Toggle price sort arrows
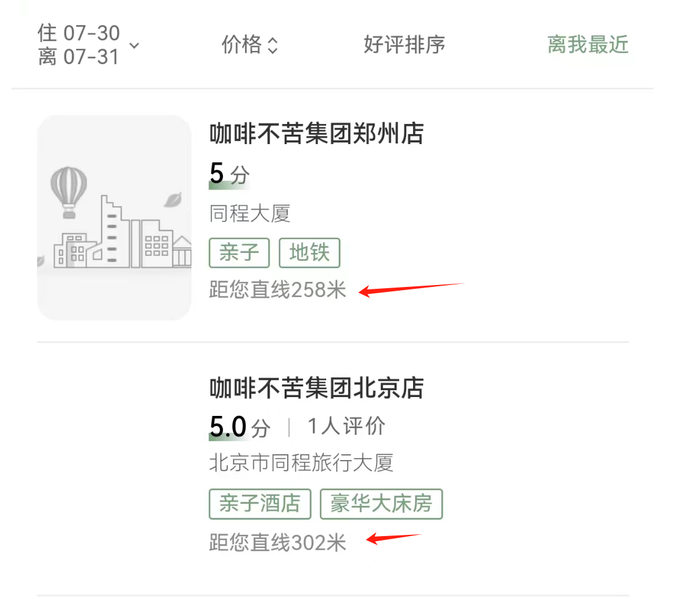This screenshot has height=616, width=697. (273, 45)
